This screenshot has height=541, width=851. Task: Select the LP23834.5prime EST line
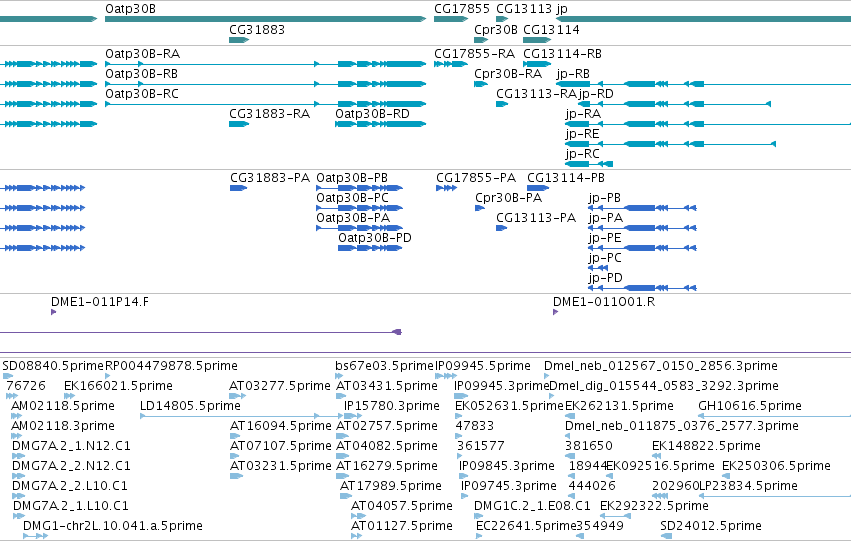point(775,496)
